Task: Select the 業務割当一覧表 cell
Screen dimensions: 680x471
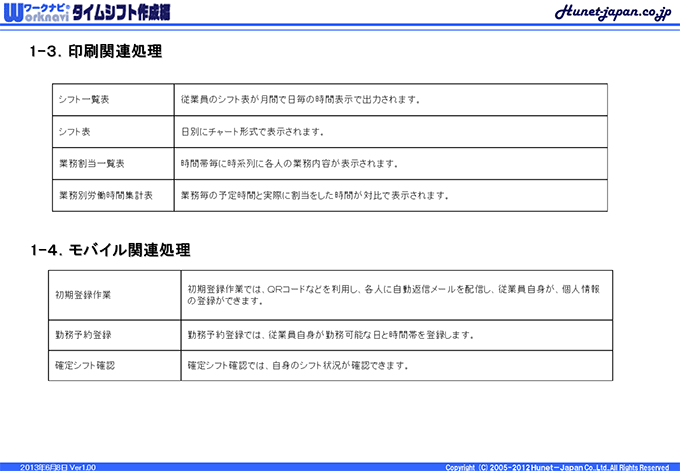Action: [113, 164]
